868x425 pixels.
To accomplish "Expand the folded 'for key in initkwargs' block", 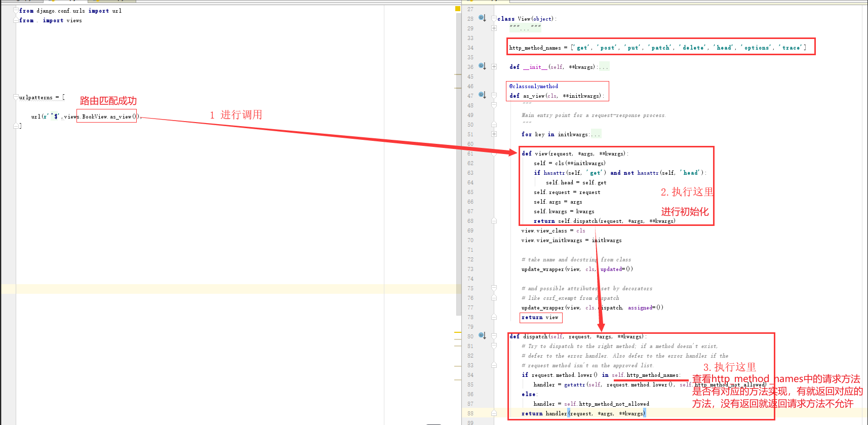I will 494,134.
